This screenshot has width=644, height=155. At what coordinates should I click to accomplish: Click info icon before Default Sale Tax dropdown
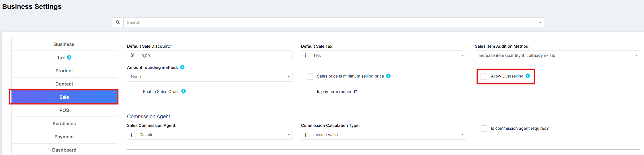click(x=306, y=55)
